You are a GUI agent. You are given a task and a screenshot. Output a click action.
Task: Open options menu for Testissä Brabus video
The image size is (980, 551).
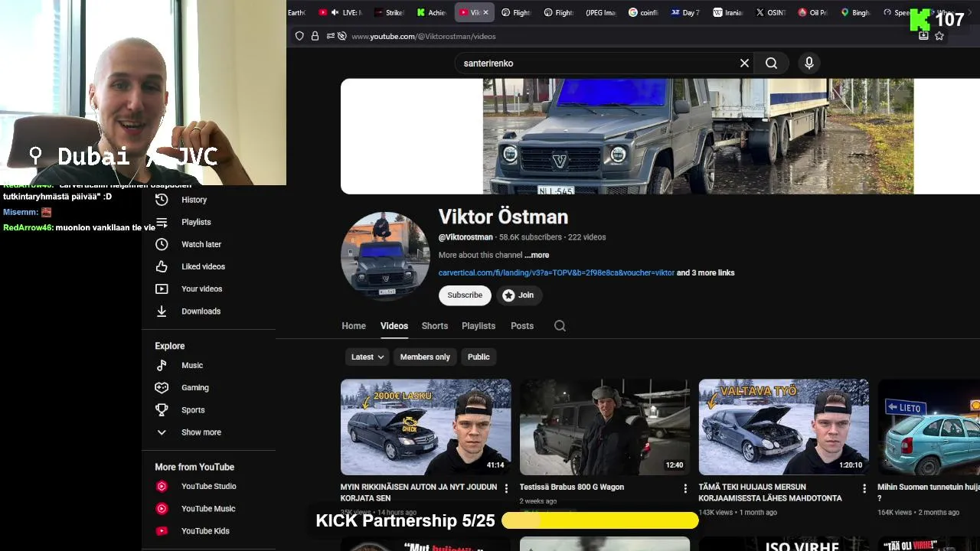point(685,488)
